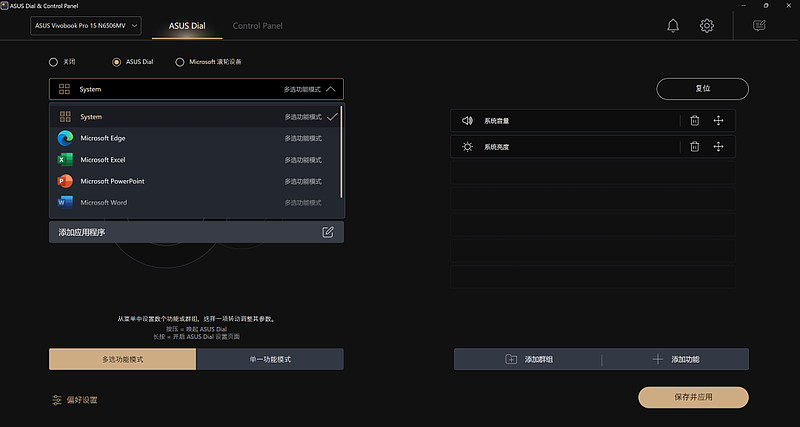The width and height of the screenshot is (800, 427).
Task: Switch to the ASUS Dial tab
Action: coord(187,26)
